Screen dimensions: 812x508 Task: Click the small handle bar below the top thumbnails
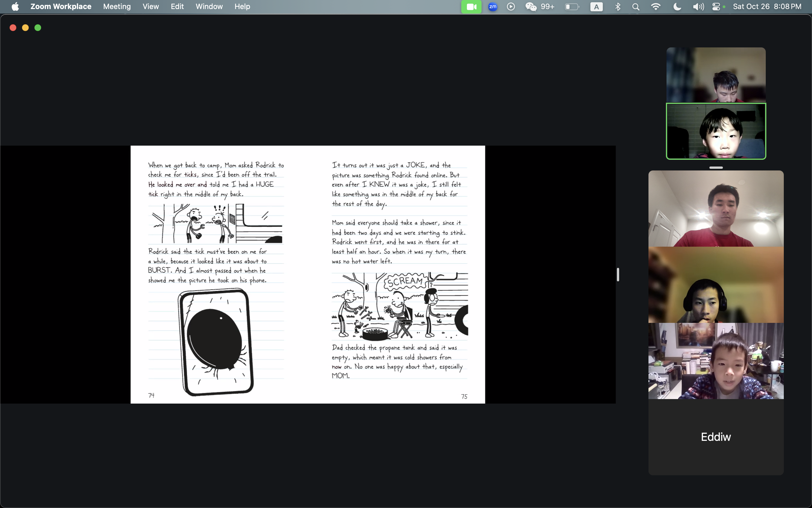pyautogui.click(x=716, y=167)
